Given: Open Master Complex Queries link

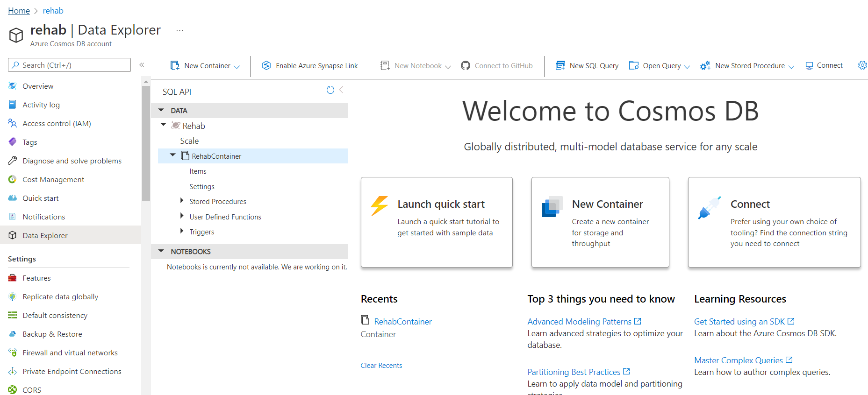Looking at the screenshot, I should pyautogui.click(x=743, y=360).
